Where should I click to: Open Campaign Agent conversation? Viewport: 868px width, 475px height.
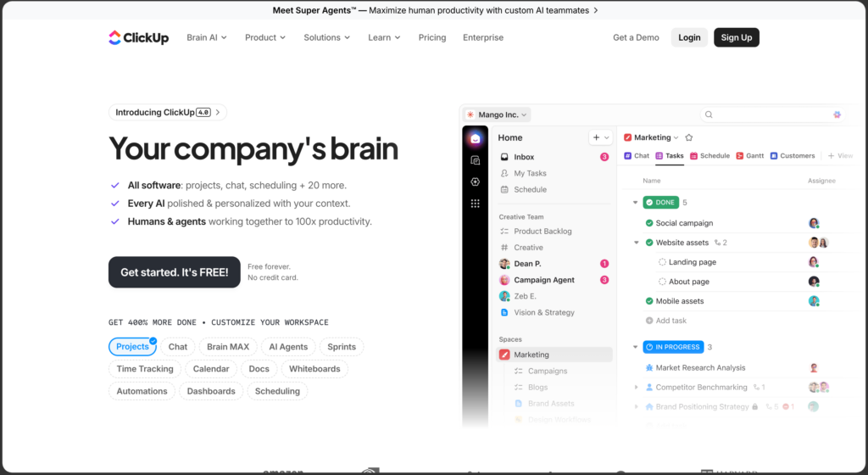[x=554, y=280]
